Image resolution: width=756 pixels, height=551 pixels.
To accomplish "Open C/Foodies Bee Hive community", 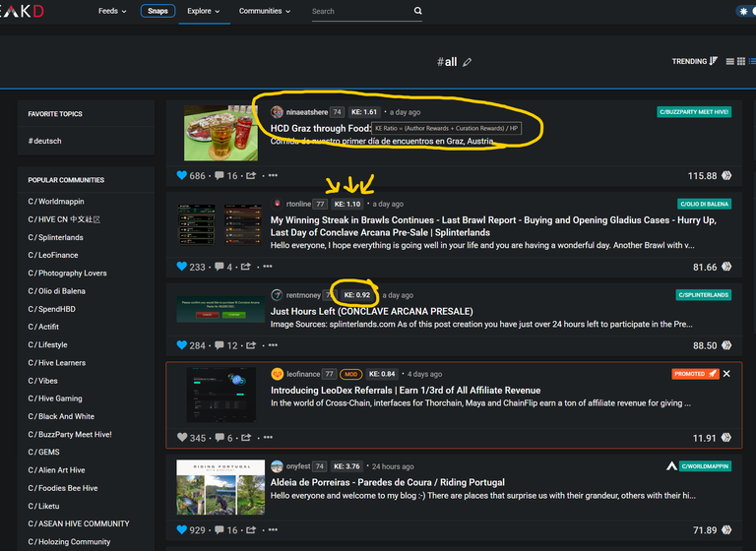I will (63, 488).
